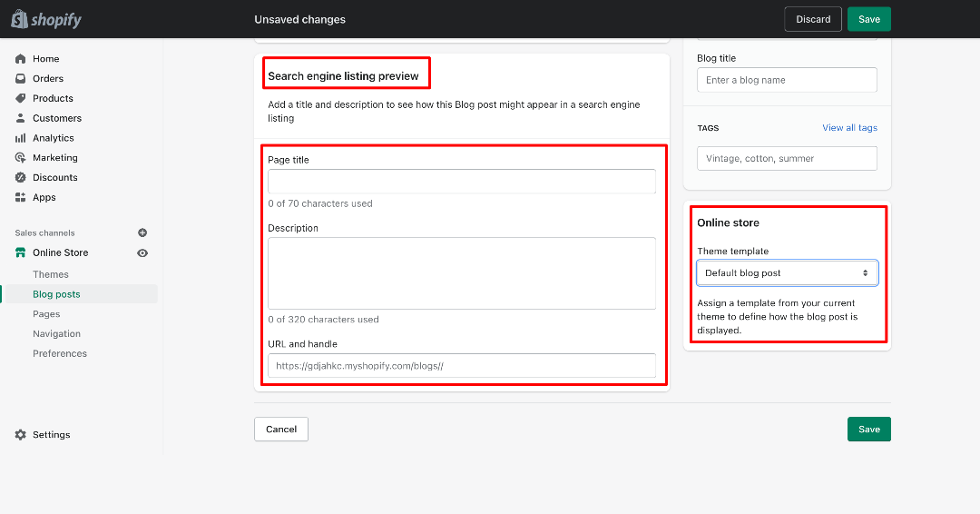980x514 pixels.
Task: Click the Analytics bar chart icon
Action: point(21,138)
